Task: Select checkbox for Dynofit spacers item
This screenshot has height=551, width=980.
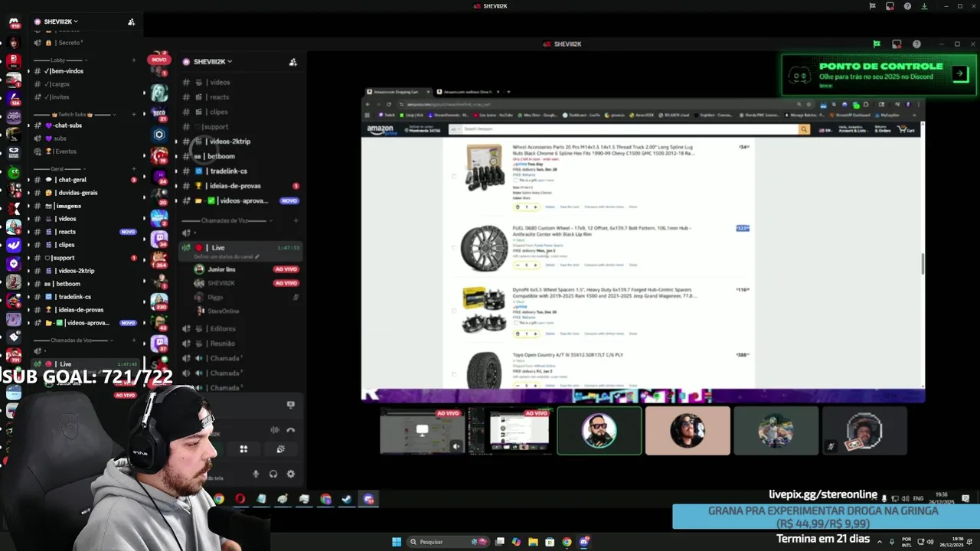Action: pyautogui.click(x=453, y=311)
